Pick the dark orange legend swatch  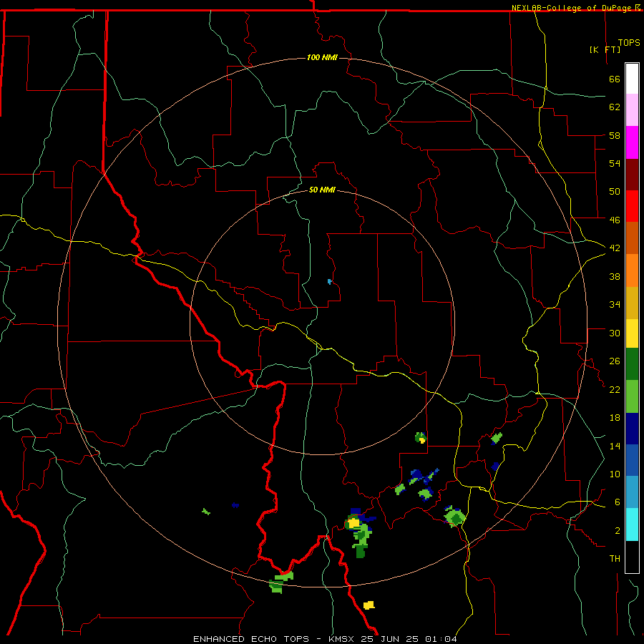632,238
